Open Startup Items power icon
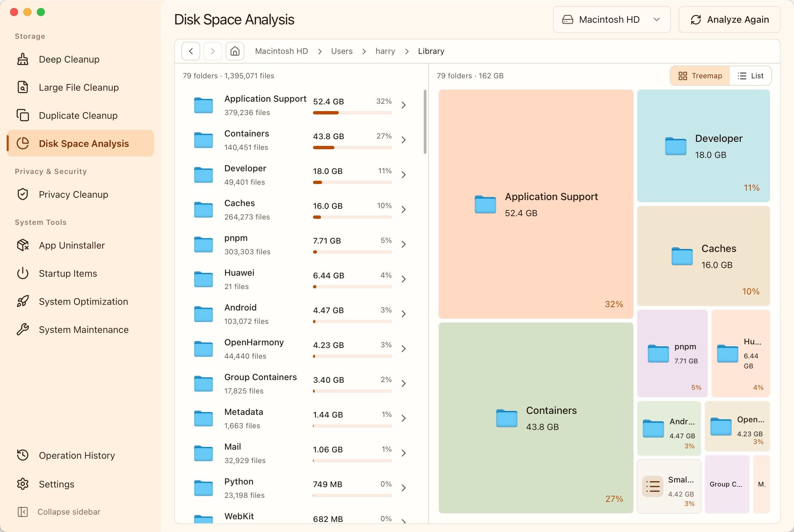The image size is (794, 532). tap(23, 273)
